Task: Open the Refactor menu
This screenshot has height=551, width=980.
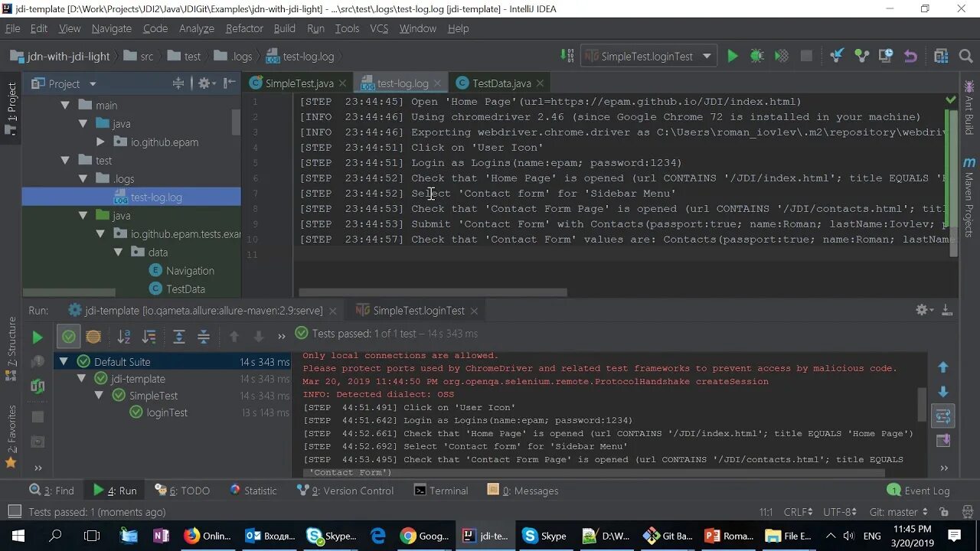Action: tap(244, 28)
